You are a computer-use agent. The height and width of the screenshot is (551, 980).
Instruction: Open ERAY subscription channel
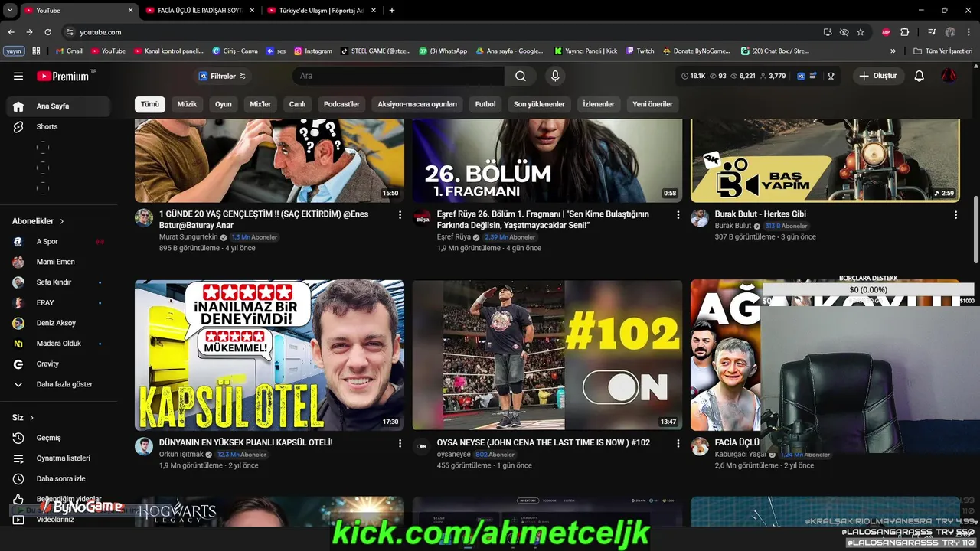58,302
